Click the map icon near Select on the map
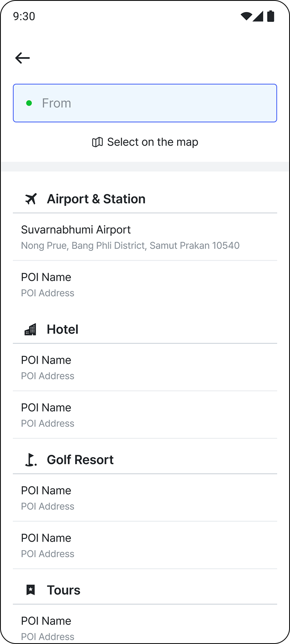290x644 pixels. click(x=97, y=142)
